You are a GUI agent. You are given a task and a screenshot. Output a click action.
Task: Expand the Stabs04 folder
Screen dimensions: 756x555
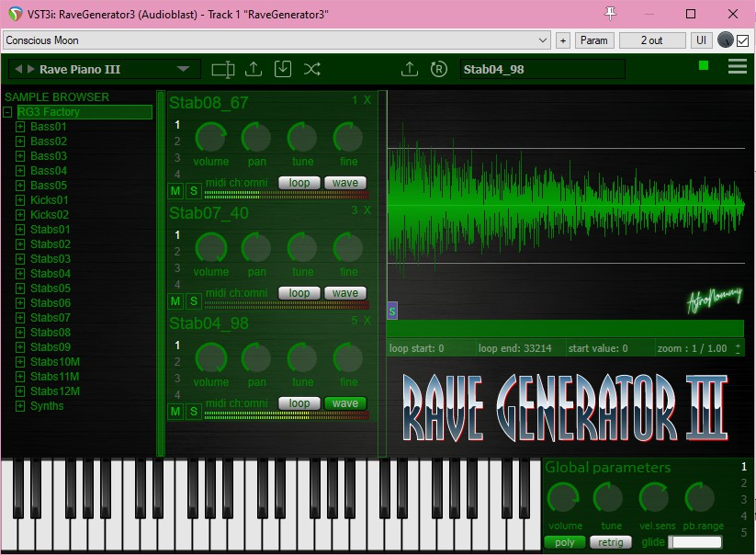(20, 274)
